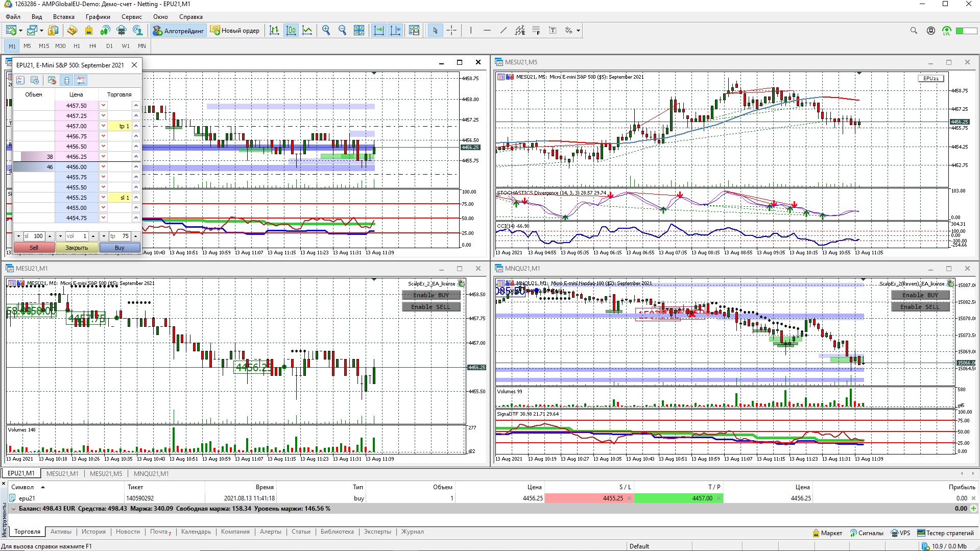
Task: Switch chart to candlestick display
Action: pyautogui.click(x=291, y=31)
